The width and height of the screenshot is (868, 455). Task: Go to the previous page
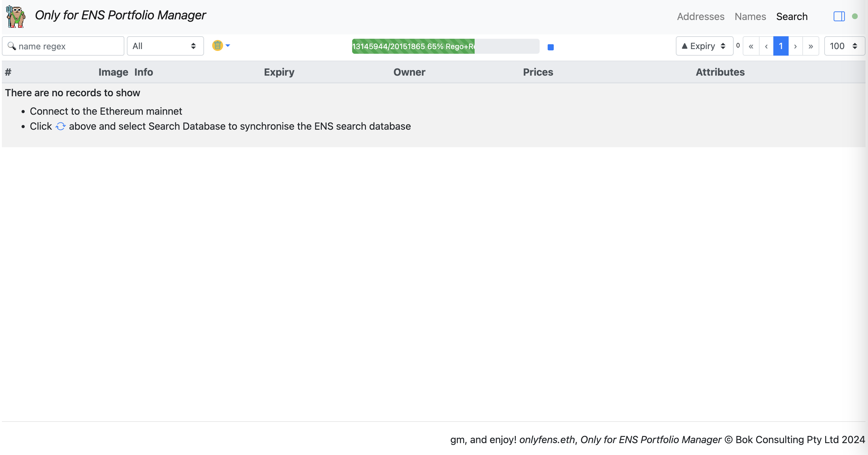coord(766,46)
